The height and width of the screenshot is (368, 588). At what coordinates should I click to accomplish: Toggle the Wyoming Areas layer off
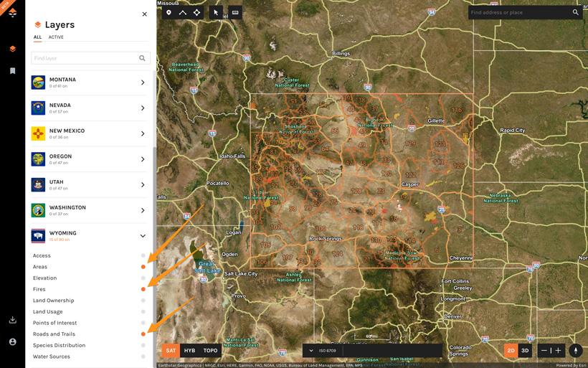pos(143,267)
